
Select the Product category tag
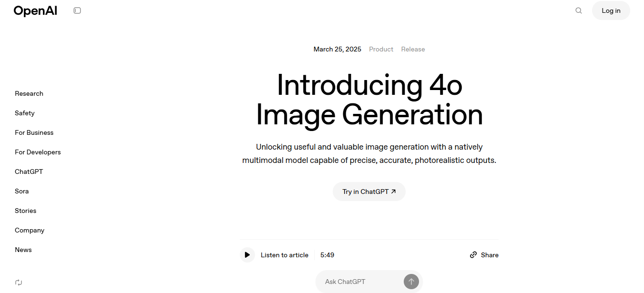pos(381,49)
